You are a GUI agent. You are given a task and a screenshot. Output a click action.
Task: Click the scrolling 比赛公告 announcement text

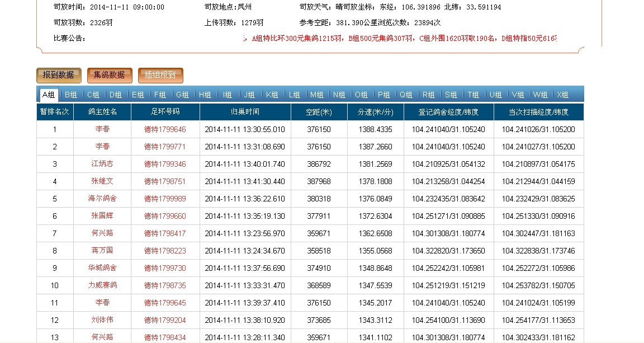(401, 38)
